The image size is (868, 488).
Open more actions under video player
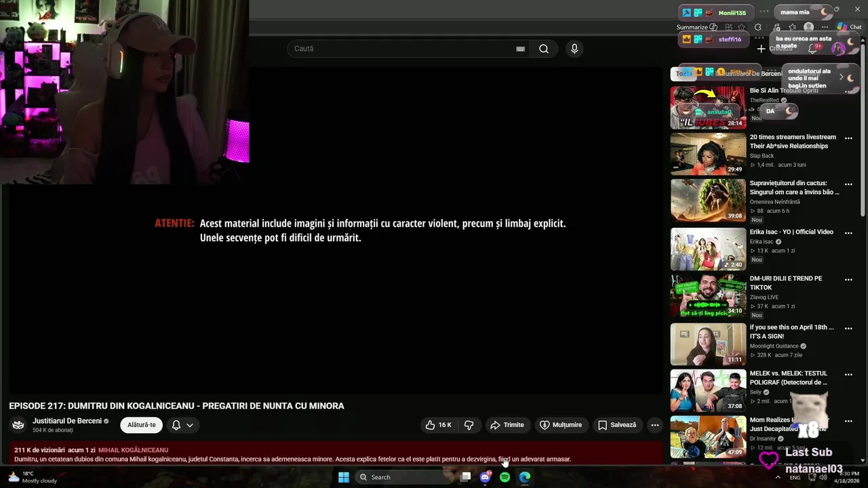654,425
